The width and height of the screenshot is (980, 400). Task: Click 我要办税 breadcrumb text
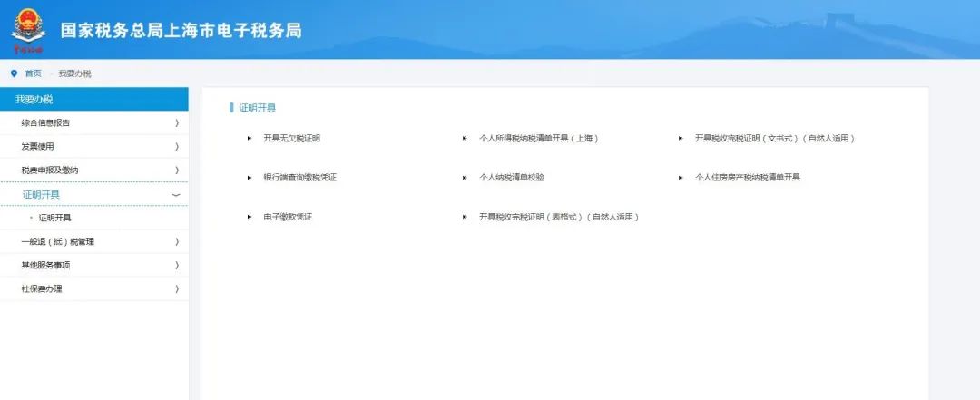tap(75, 73)
